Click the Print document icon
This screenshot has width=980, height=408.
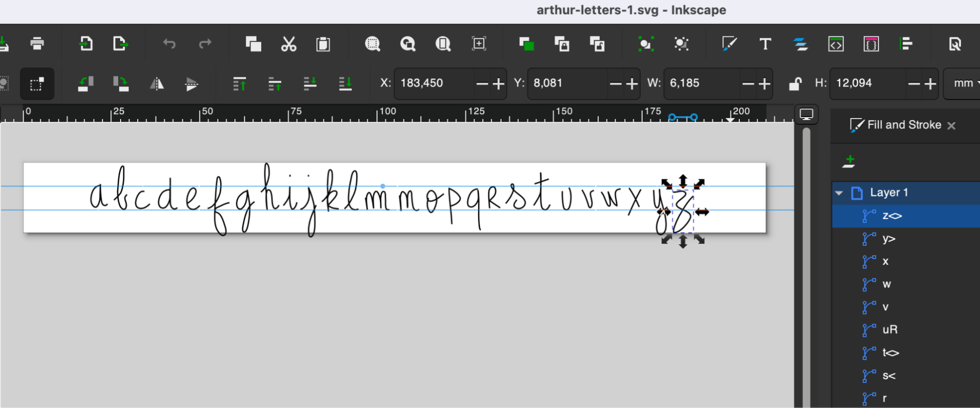coord(37,44)
